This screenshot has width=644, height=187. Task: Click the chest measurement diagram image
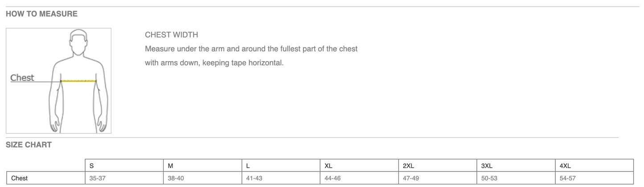tap(58, 80)
